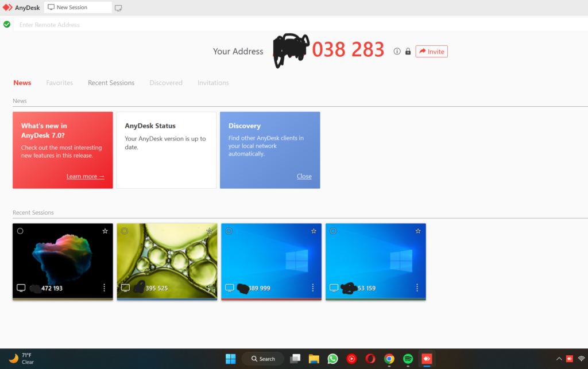
Task: Open Spotify from taskbar
Action: pyautogui.click(x=408, y=359)
